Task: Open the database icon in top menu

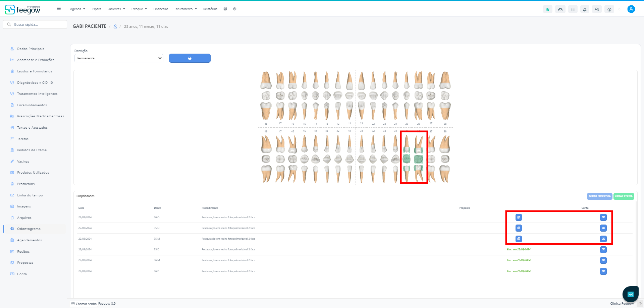Action: [x=225, y=9]
